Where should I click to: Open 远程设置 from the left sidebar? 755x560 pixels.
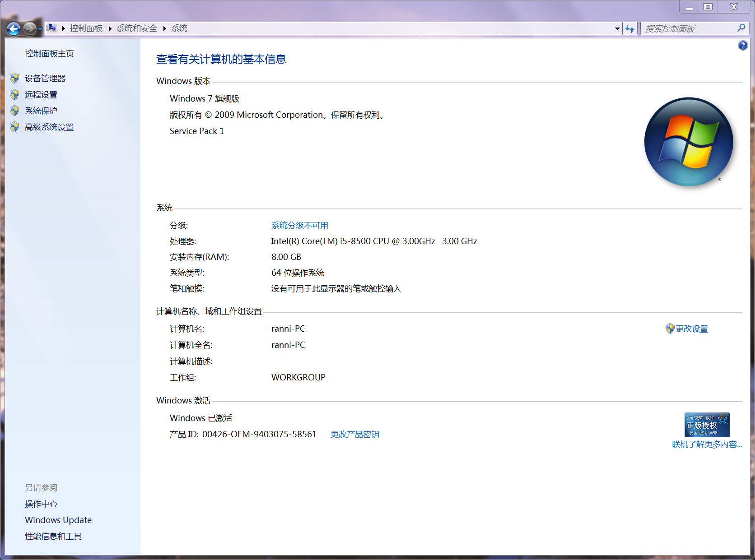[41, 95]
